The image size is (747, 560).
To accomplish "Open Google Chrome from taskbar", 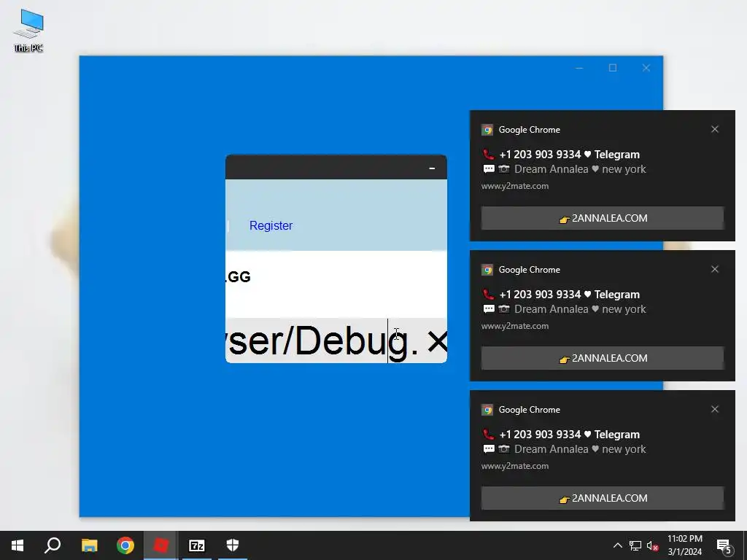I will (125, 545).
